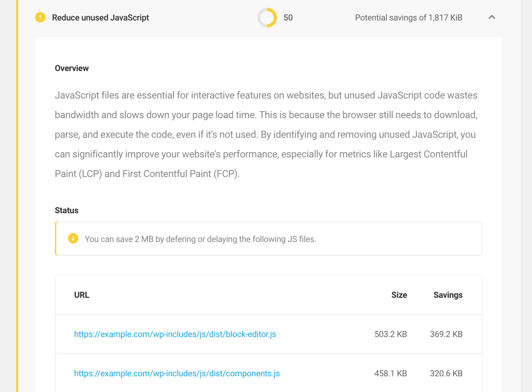Click the circular score gauge showing 50
532x392 pixels.
point(267,18)
